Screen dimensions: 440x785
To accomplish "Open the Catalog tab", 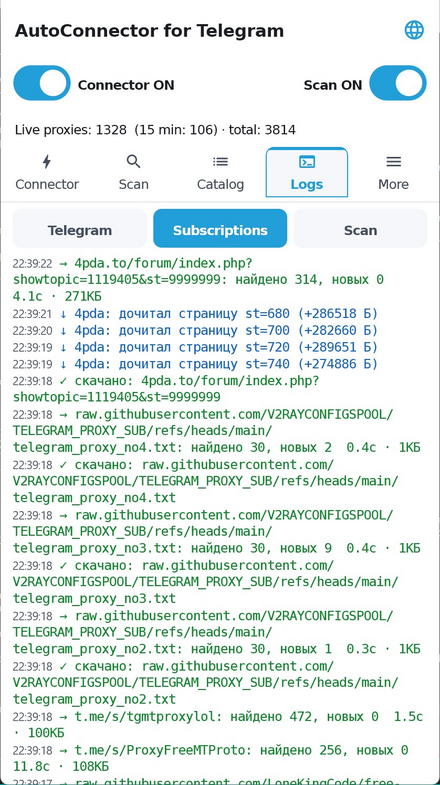I will (x=220, y=173).
